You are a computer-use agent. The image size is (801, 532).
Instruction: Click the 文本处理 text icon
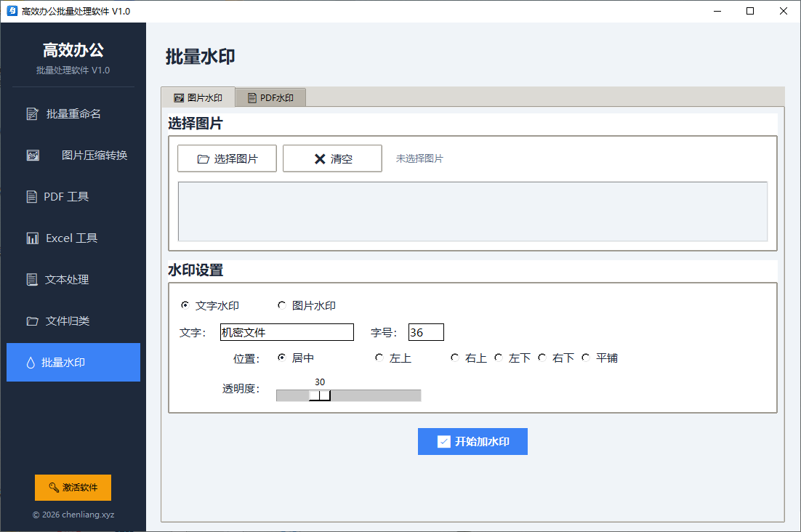tap(32, 279)
